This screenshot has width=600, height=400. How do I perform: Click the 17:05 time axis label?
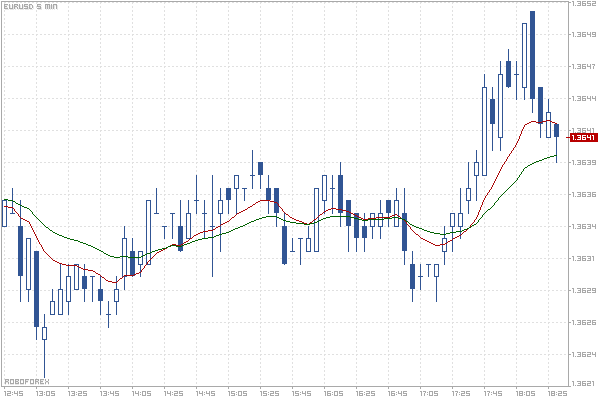click(429, 393)
